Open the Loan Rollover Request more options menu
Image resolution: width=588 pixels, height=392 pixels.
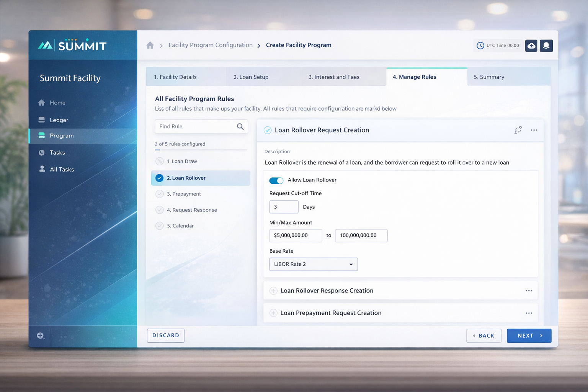534,130
